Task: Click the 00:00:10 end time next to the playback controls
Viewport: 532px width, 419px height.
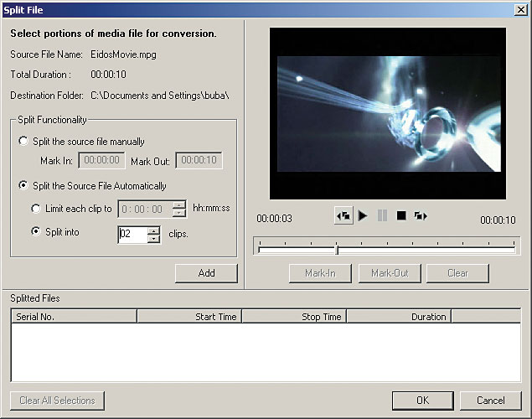Action: (x=498, y=220)
